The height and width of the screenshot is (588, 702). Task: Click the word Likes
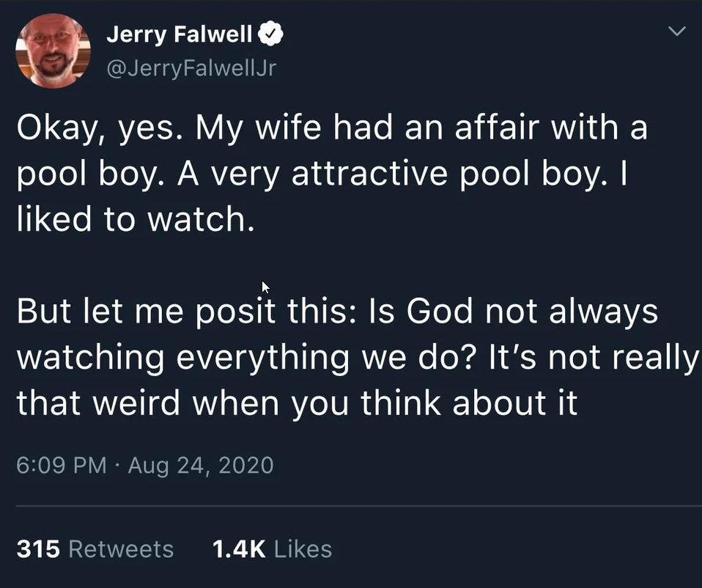tap(303, 548)
